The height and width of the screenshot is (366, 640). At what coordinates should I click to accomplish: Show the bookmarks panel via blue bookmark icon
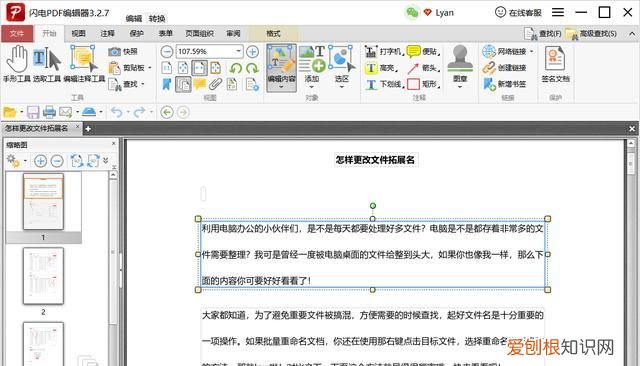pyautogui.click(x=167, y=84)
